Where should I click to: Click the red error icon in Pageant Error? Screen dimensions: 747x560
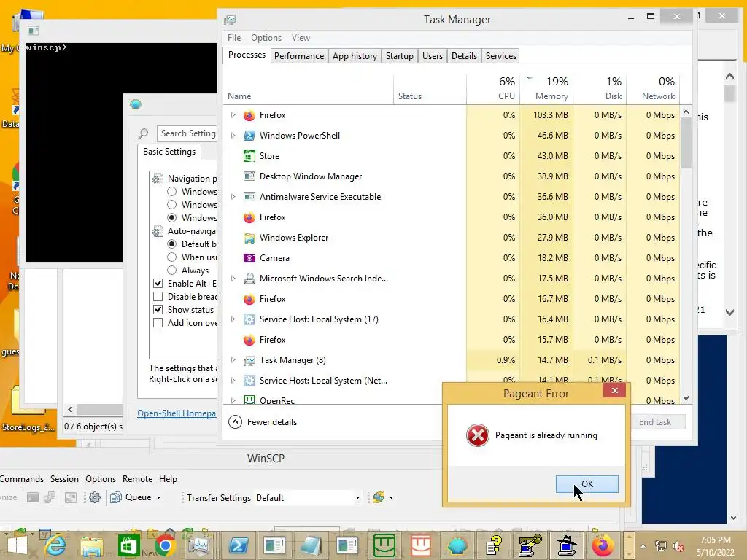477,435
